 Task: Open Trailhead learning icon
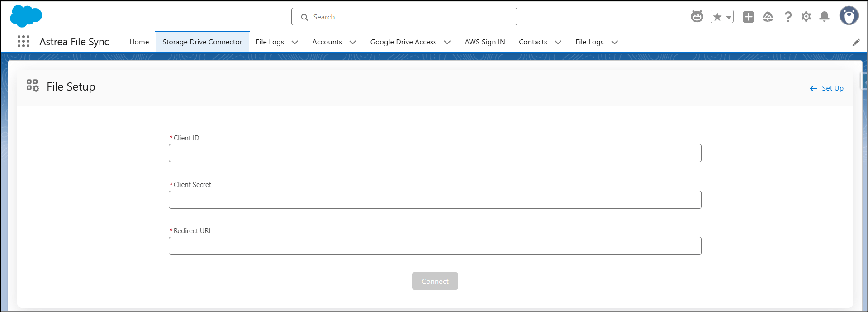click(x=768, y=17)
